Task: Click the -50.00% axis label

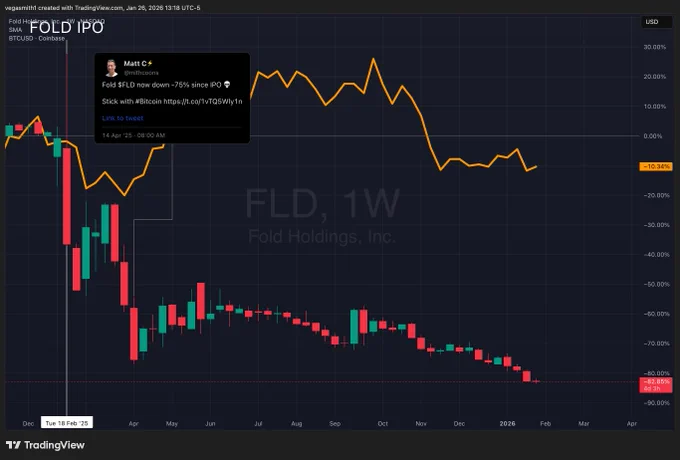Action: (x=656, y=284)
